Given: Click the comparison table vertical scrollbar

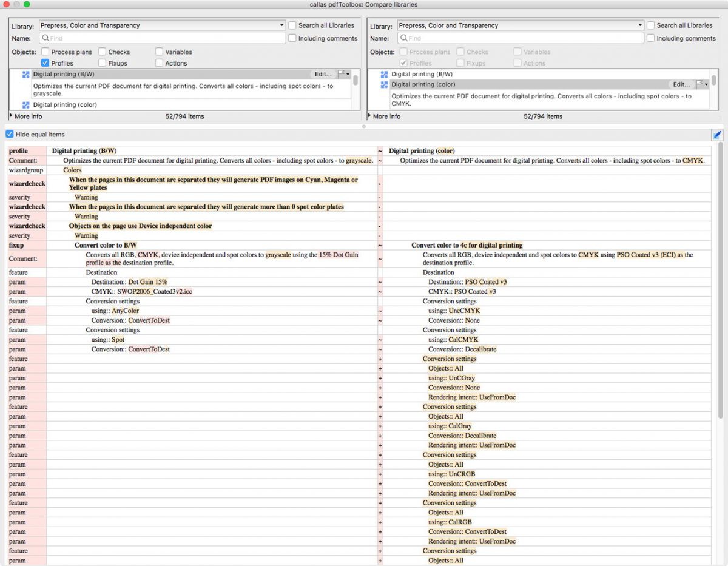Looking at the screenshot, I should 720,279.
